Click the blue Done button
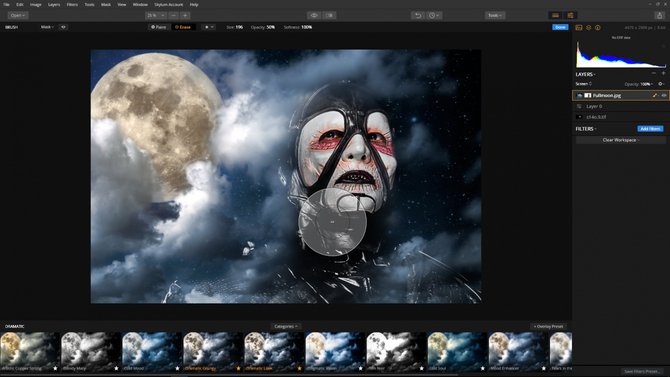Viewport: 670px width, 377px height. pos(560,27)
